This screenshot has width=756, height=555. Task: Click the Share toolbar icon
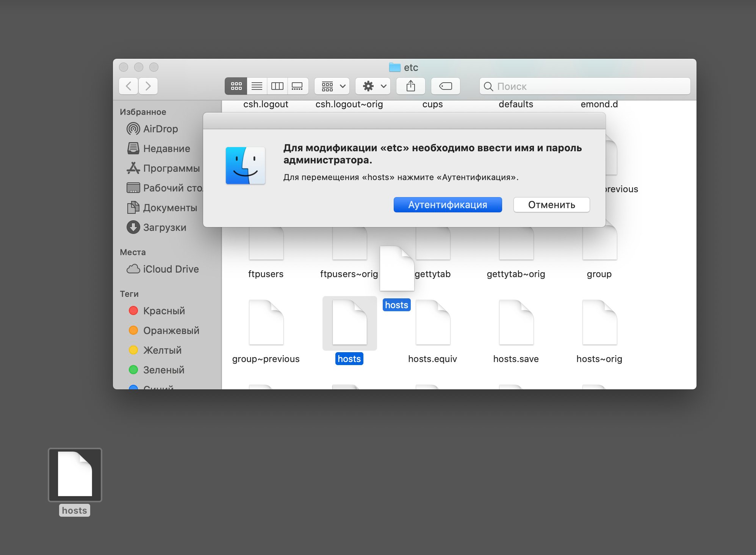410,86
